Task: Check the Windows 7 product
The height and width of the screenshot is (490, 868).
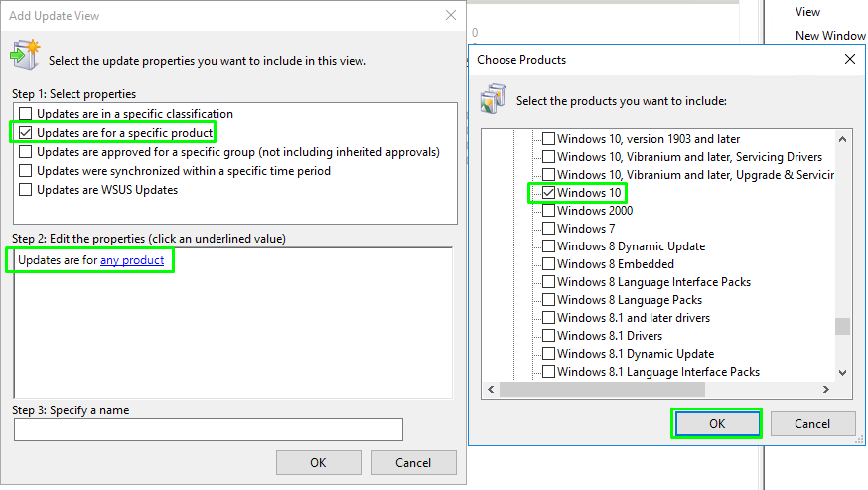Action: [x=547, y=229]
